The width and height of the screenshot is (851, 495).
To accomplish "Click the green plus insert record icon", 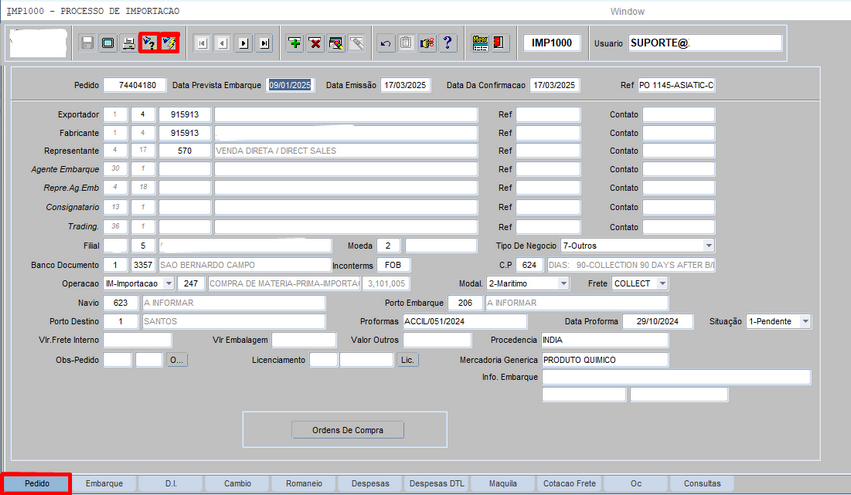I will 295,43.
